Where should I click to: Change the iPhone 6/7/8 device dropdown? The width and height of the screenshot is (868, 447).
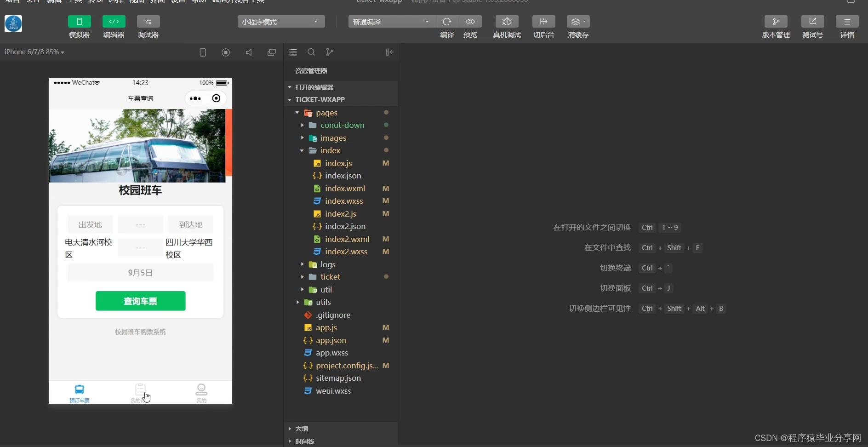tap(34, 52)
